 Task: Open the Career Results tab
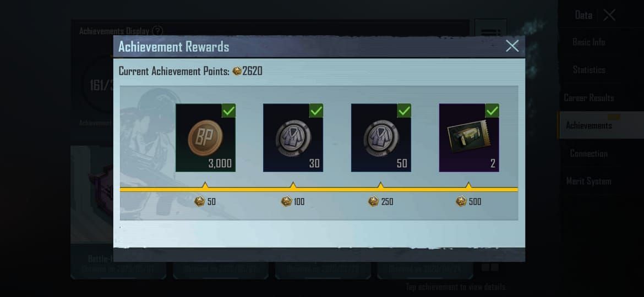click(589, 98)
